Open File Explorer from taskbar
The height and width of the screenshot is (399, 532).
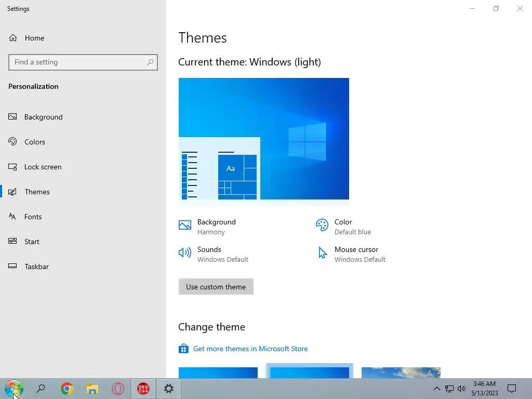[x=92, y=389]
